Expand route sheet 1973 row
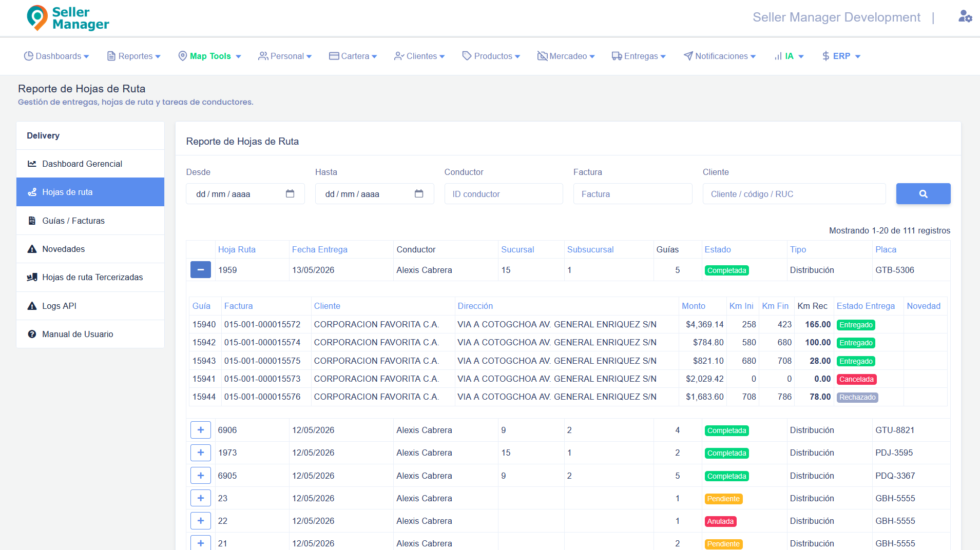Screen dimensions: 980x550 click(x=201, y=453)
